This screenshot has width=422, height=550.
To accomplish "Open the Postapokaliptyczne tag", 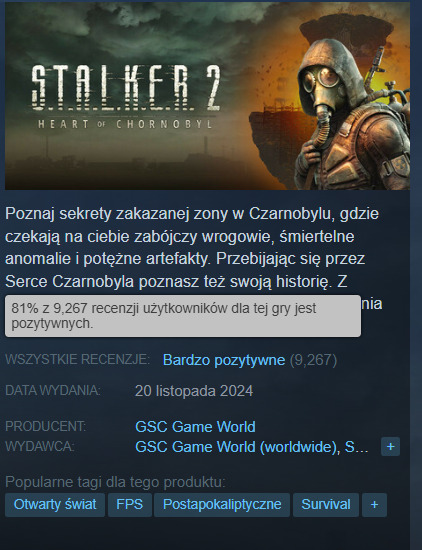I will point(222,505).
